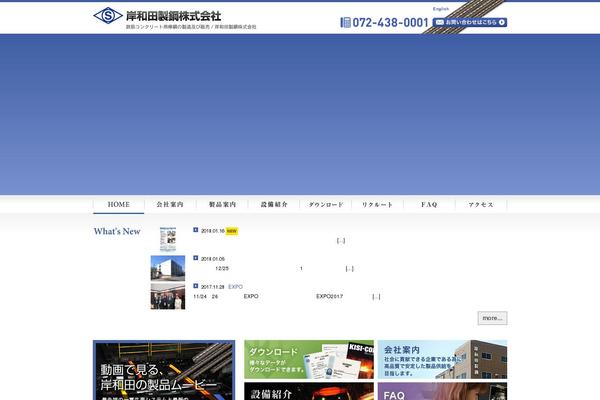Select the HOME navigation tab

pyautogui.click(x=119, y=205)
